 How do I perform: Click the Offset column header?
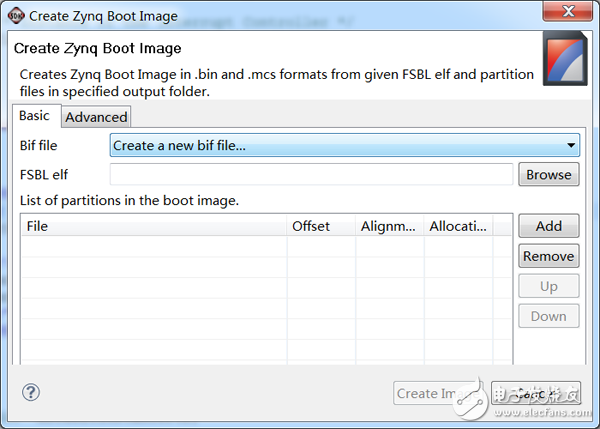click(x=320, y=226)
